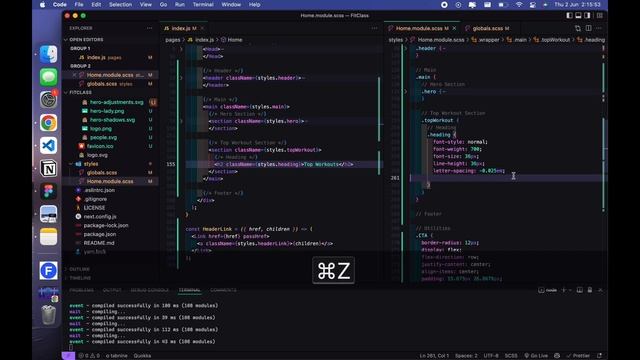
Task: Open README.md in the explorer
Action: point(99,243)
